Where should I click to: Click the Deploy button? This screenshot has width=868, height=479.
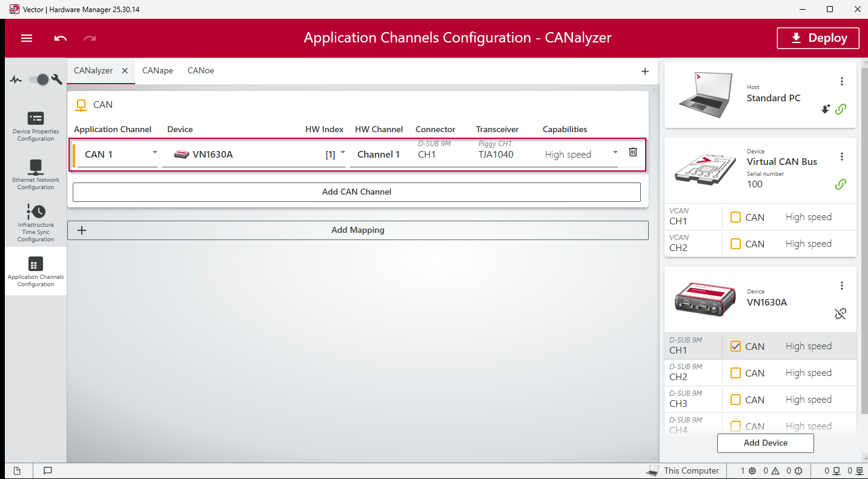pyautogui.click(x=818, y=38)
